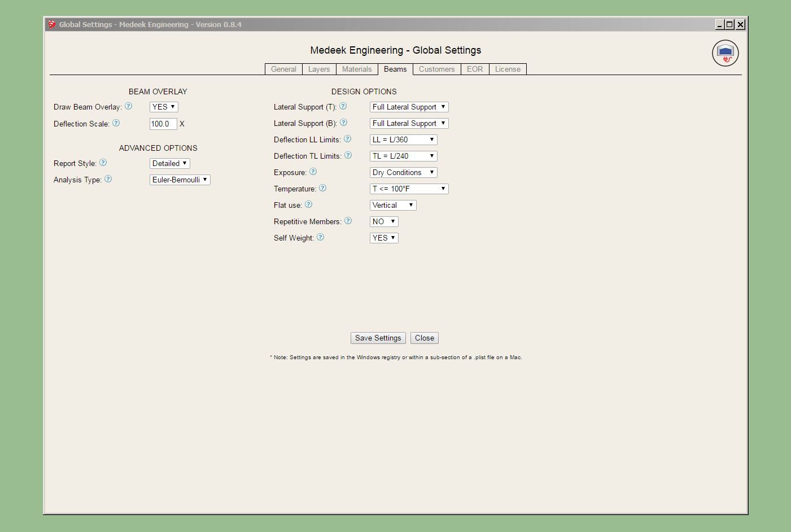The width and height of the screenshot is (791, 532).
Task: Open the Draw Beam Overlay YES dropdown
Action: pyautogui.click(x=164, y=107)
